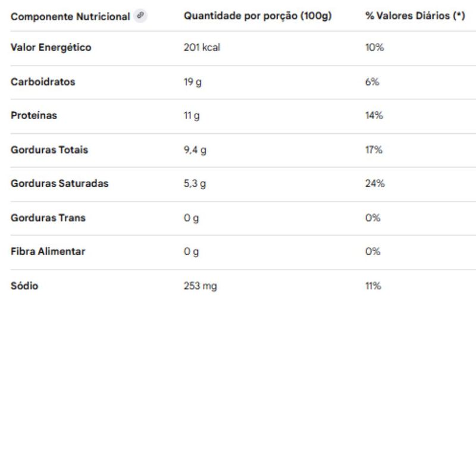
Task: Select the Carboidratos row label
Action: tap(43, 82)
